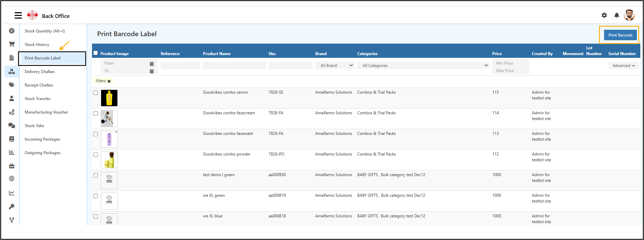Open the dashboard gauge sidebar icon

[x=12, y=31]
